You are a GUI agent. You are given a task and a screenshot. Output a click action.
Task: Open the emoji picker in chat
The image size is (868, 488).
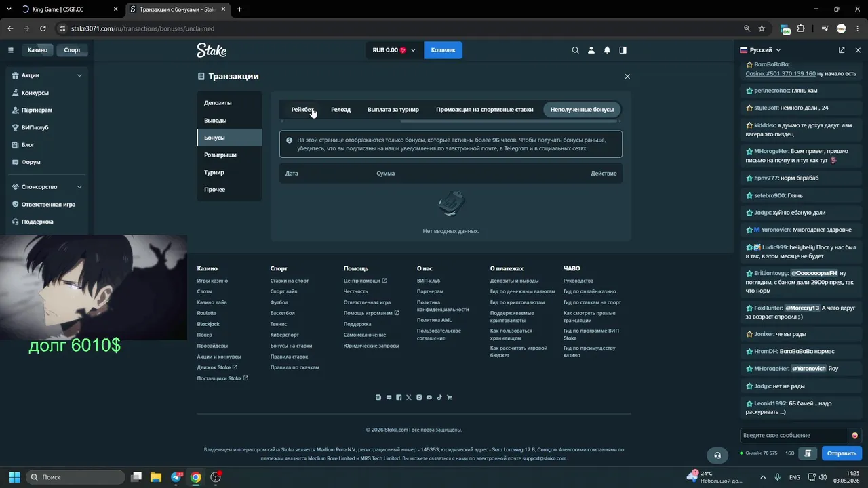855,435
